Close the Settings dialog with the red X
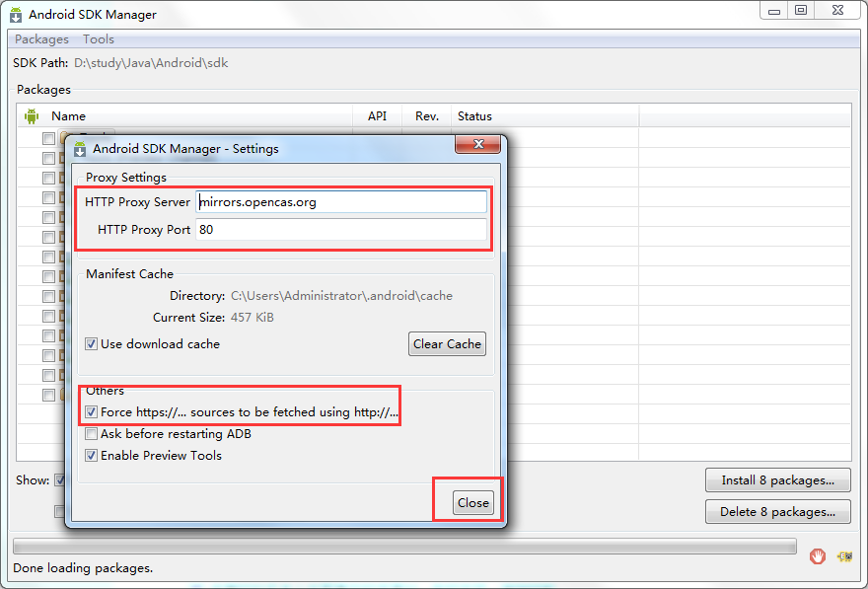 tap(478, 144)
